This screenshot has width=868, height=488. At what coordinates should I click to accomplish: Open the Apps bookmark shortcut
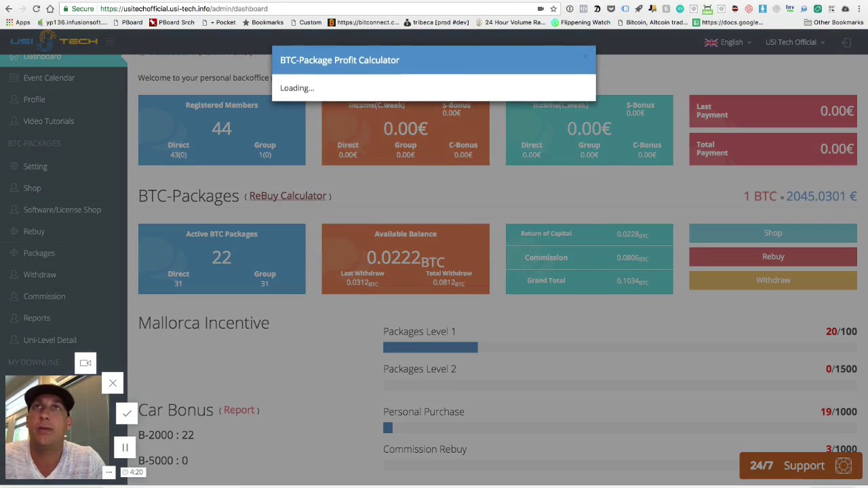pyautogui.click(x=18, y=22)
